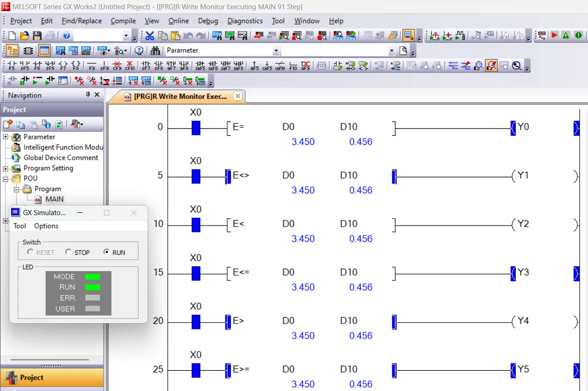This screenshot has height=391, width=588.
Task: Open the dropdown right of the help icon
Action: [127, 36]
